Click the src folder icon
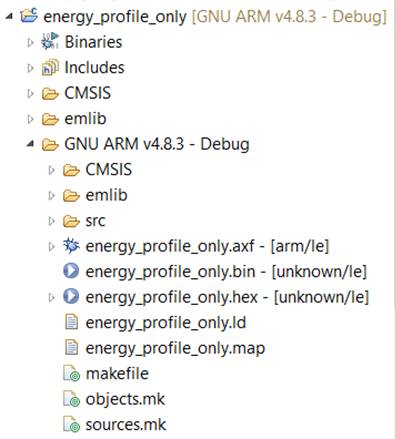Screen dimensions: 395x439 coord(71,221)
